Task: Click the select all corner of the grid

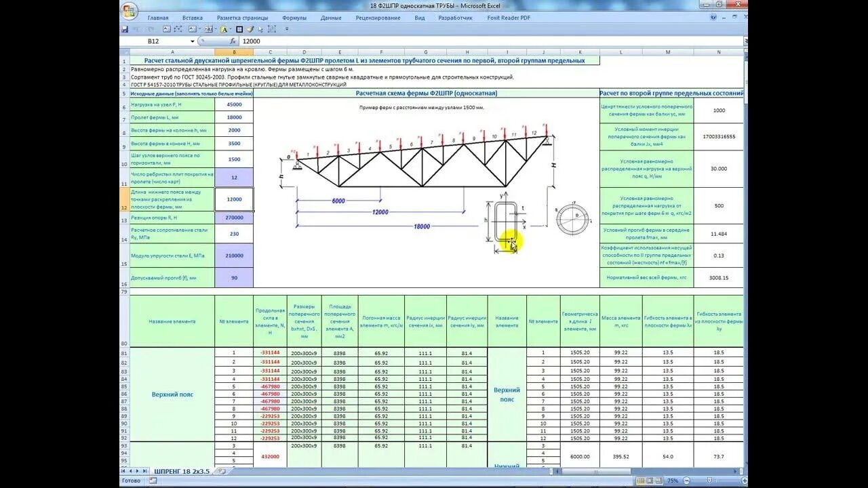Action: 124,52
